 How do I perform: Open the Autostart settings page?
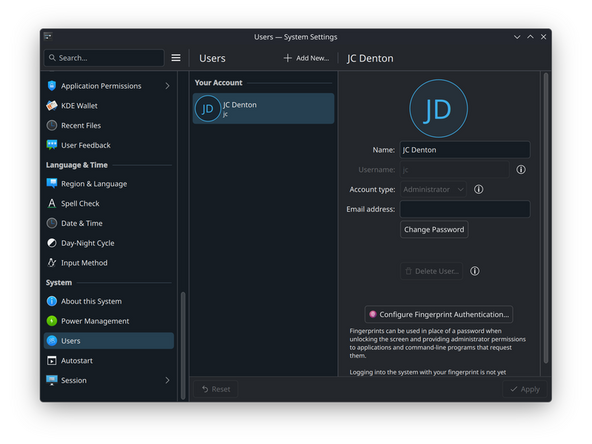pyautogui.click(x=109, y=361)
